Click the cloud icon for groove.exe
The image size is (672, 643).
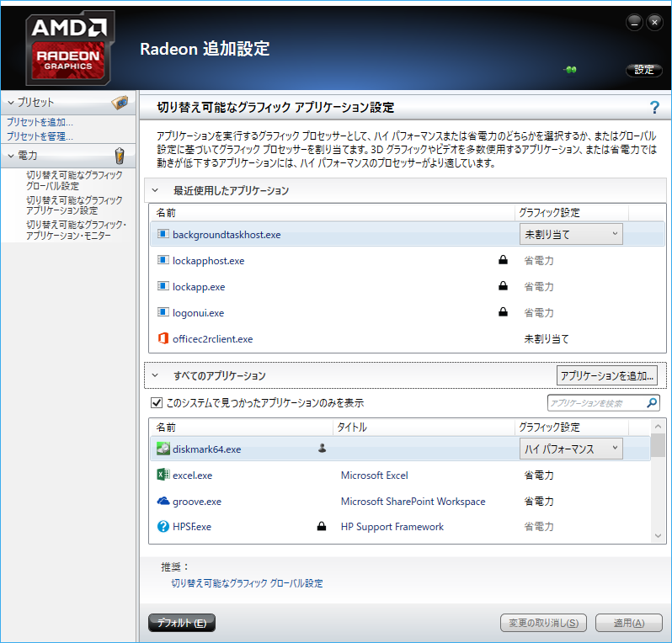click(163, 501)
